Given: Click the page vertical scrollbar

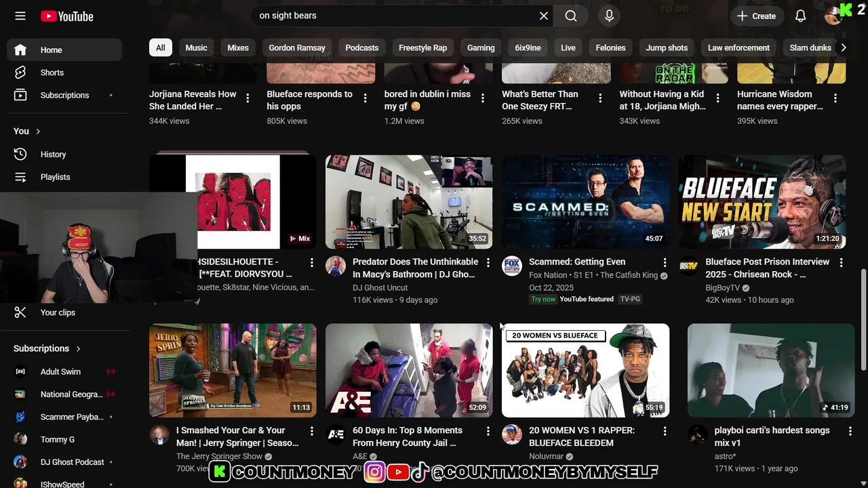Looking at the screenshot, I should (863, 319).
